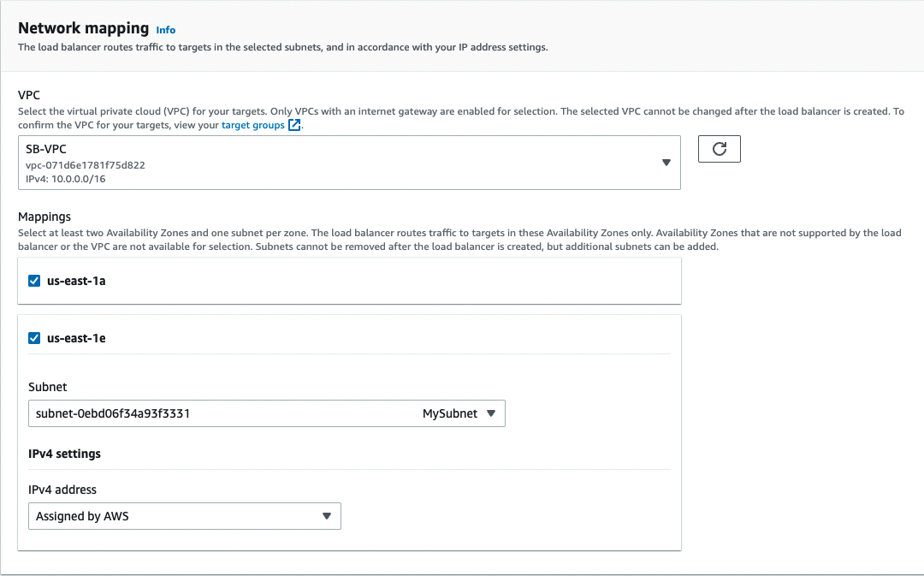Click the IPv4 settings heading

click(64, 454)
